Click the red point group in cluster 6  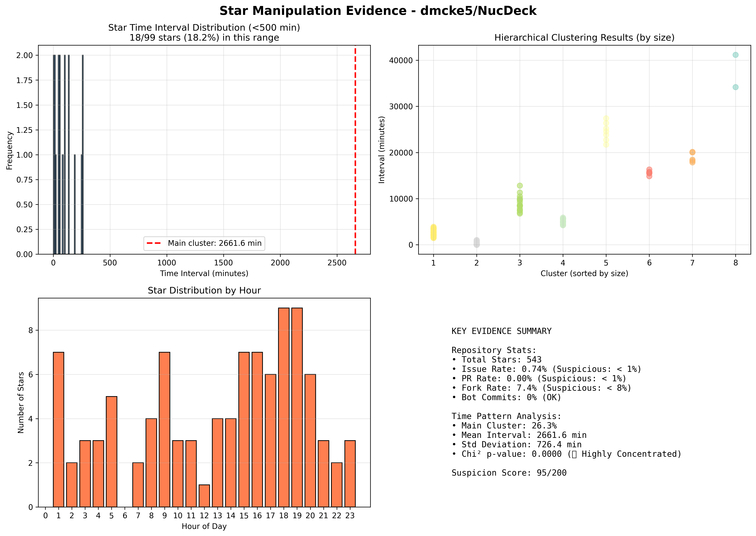(649, 173)
